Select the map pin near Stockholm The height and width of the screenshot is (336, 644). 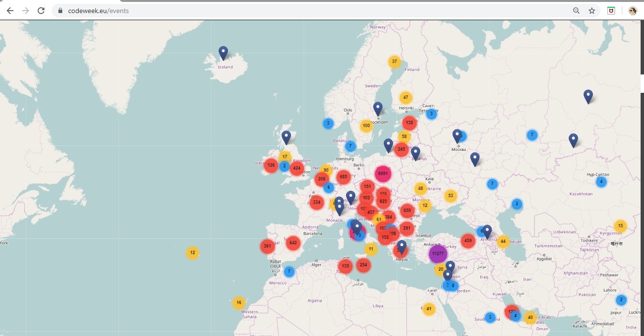coord(378,109)
